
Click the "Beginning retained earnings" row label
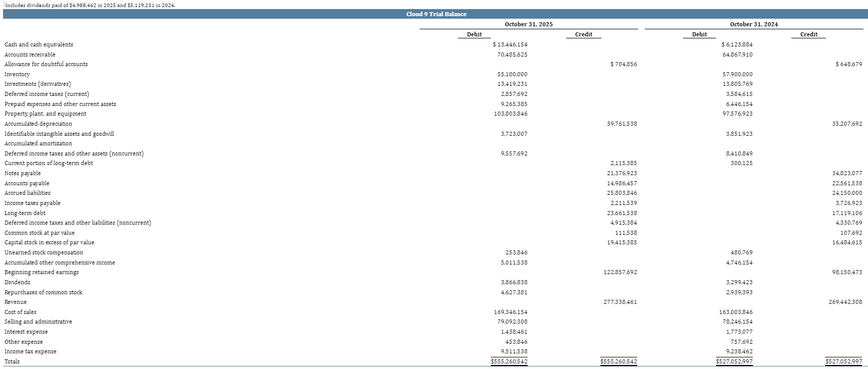click(41, 272)
